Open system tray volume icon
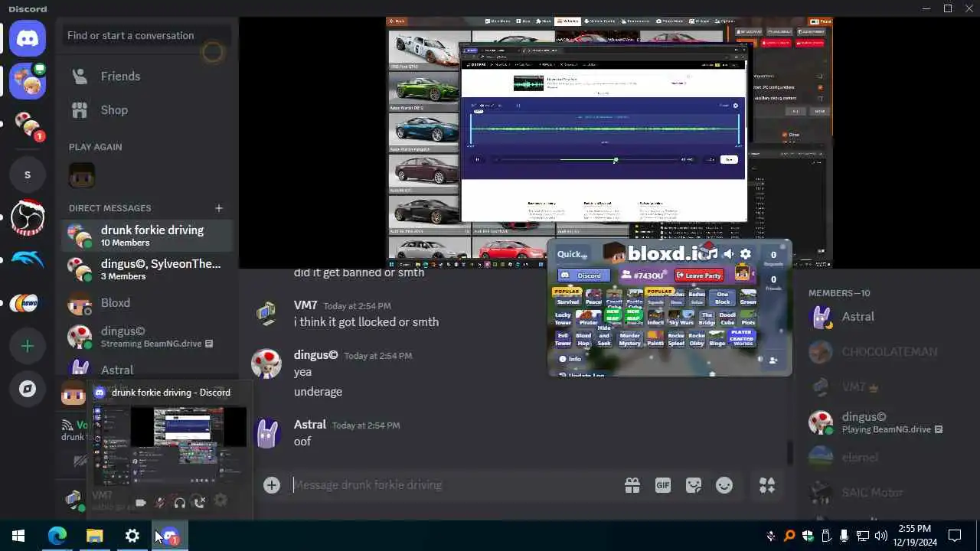Image resolution: width=980 pixels, height=551 pixels. [880, 536]
